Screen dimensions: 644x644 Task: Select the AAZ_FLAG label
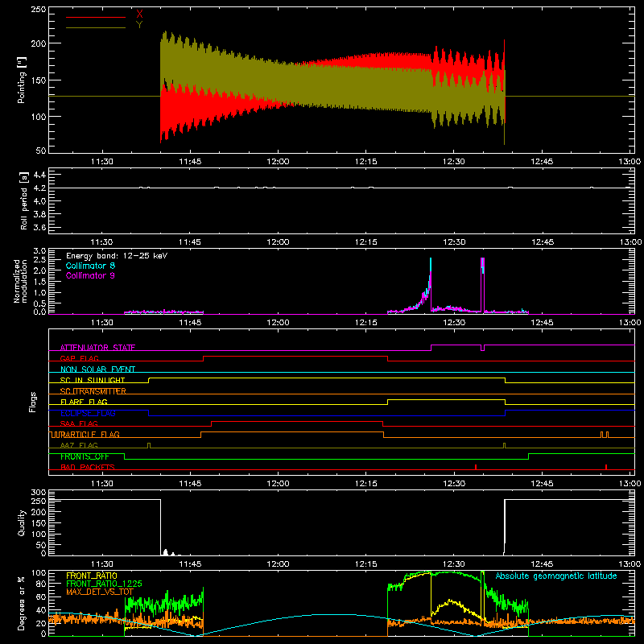pyautogui.click(x=79, y=445)
